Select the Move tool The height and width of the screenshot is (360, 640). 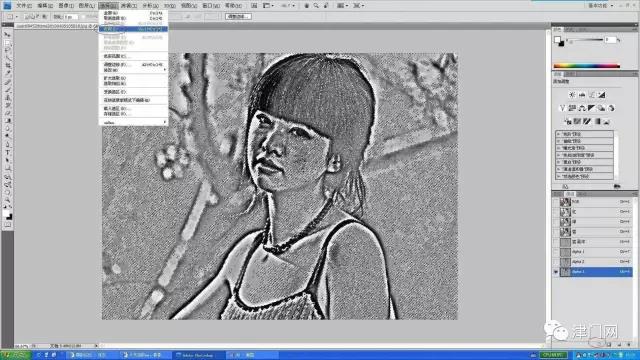pyautogui.click(x=7, y=35)
